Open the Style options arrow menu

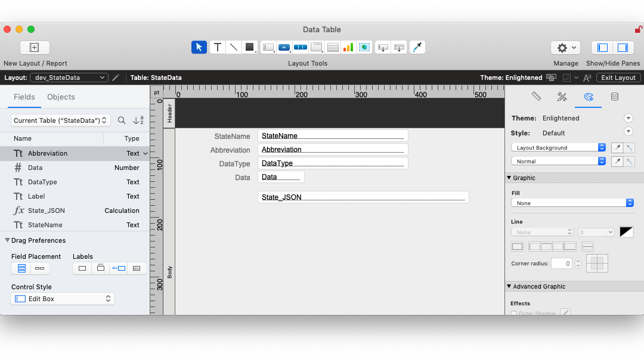coord(628,131)
